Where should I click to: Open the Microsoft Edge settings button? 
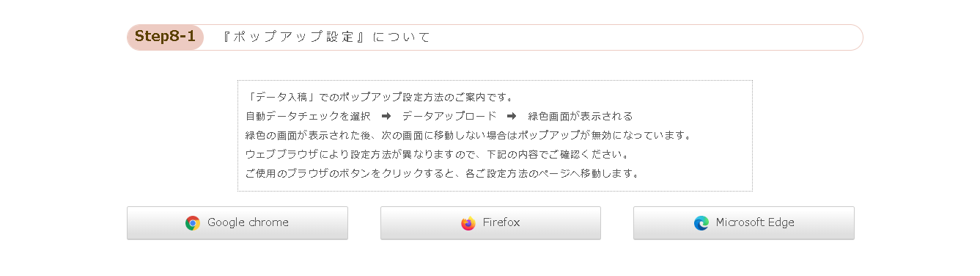point(744,223)
